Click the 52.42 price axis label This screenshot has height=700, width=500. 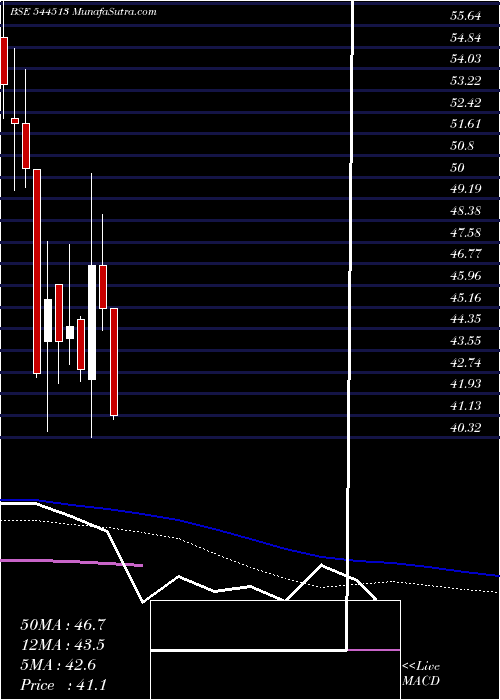(466, 103)
